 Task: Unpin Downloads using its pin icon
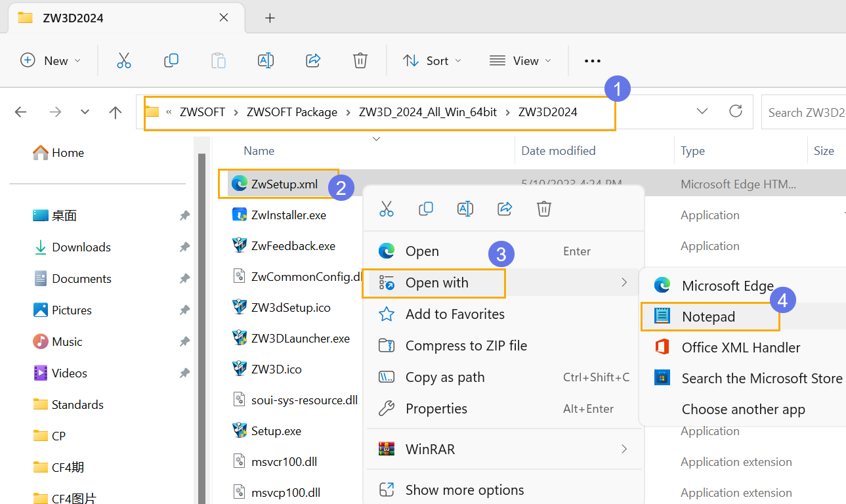tap(184, 247)
